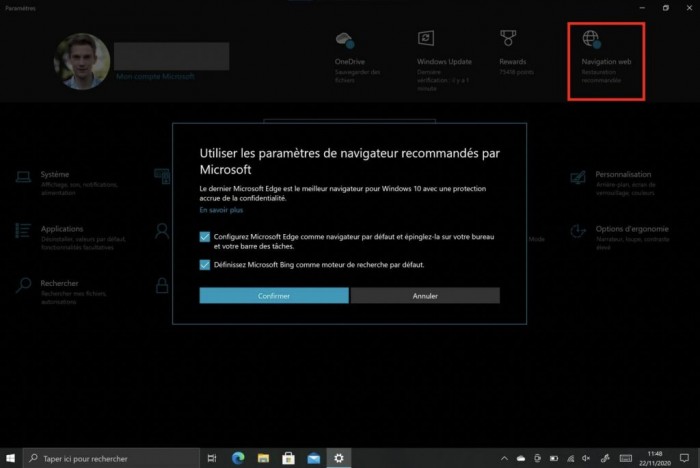Open the Système laptop icon
Screen dimensions: 700x468
pos(23,177)
